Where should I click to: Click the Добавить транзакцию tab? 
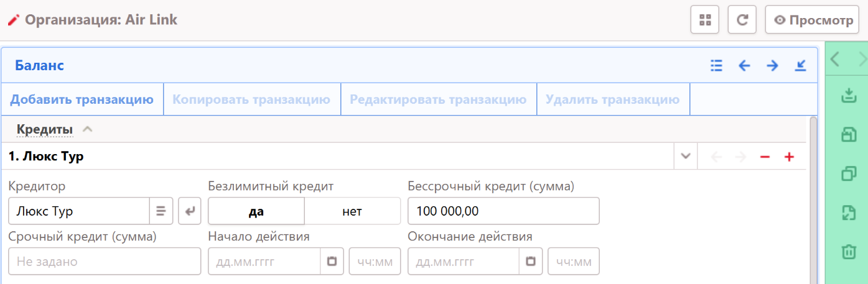[82, 99]
